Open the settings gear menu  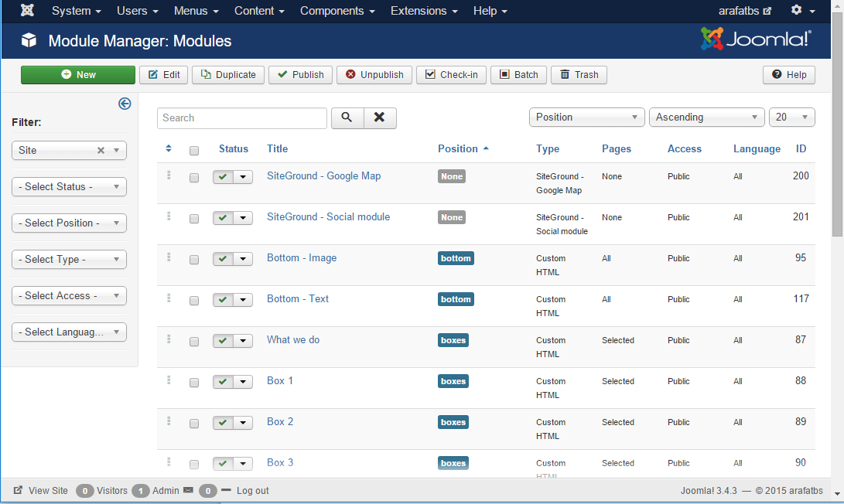(x=802, y=11)
